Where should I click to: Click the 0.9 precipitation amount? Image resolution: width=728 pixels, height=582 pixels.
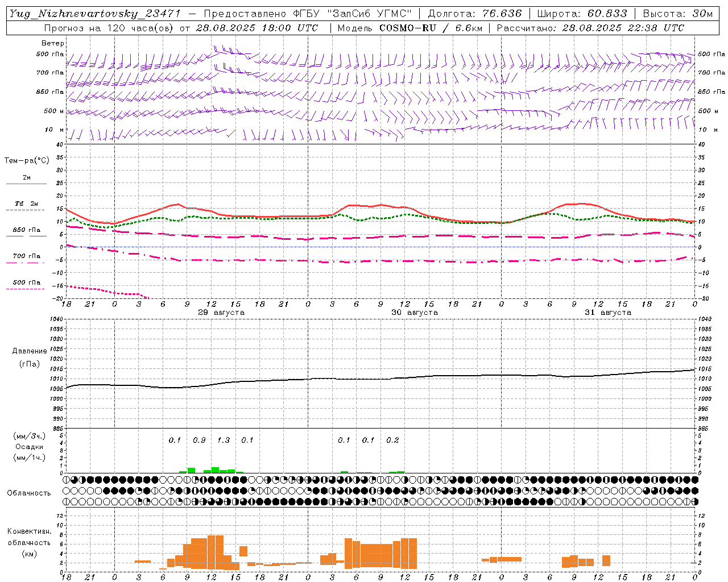pos(199,440)
